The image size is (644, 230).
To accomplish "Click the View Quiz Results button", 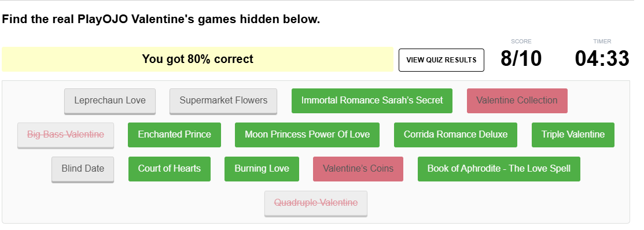I will coord(441,60).
